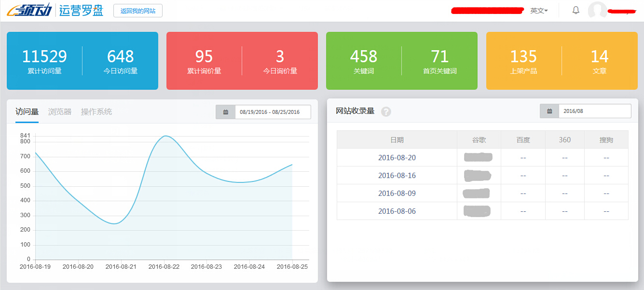Open the 2016-08-16 record link
The image size is (644, 290).
397,175
